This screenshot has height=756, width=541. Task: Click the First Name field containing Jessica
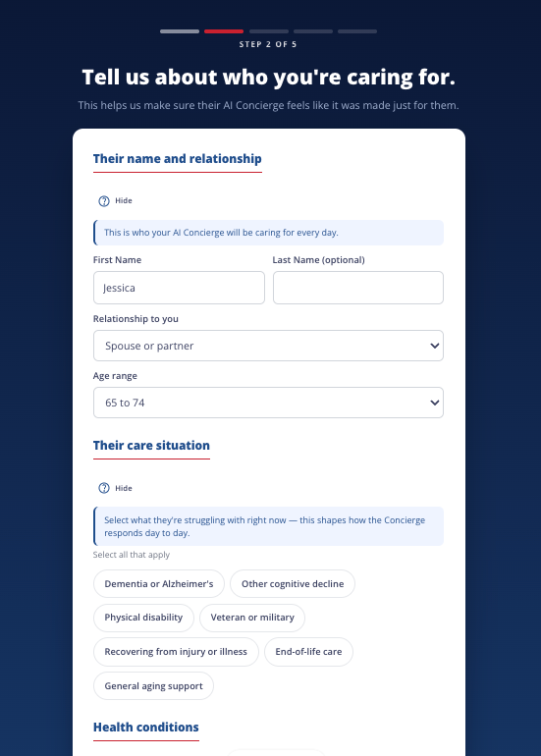point(179,288)
